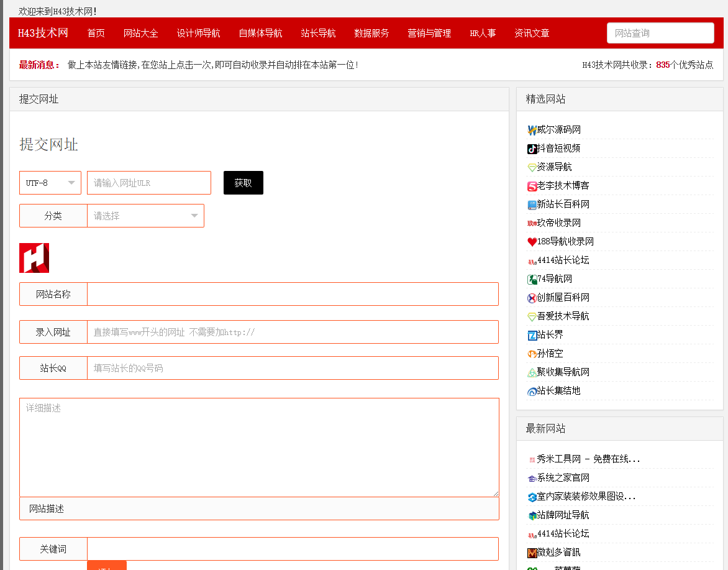Select the 自媒体导航 menu item

click(260, 33)
